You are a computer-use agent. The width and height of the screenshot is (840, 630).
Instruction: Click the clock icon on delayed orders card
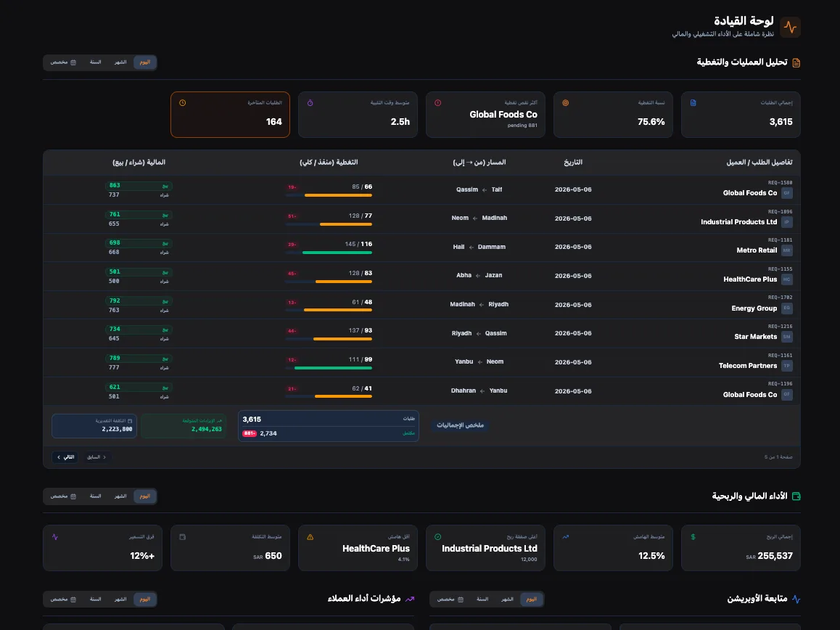pyautogui.click(x=183, y=103)
